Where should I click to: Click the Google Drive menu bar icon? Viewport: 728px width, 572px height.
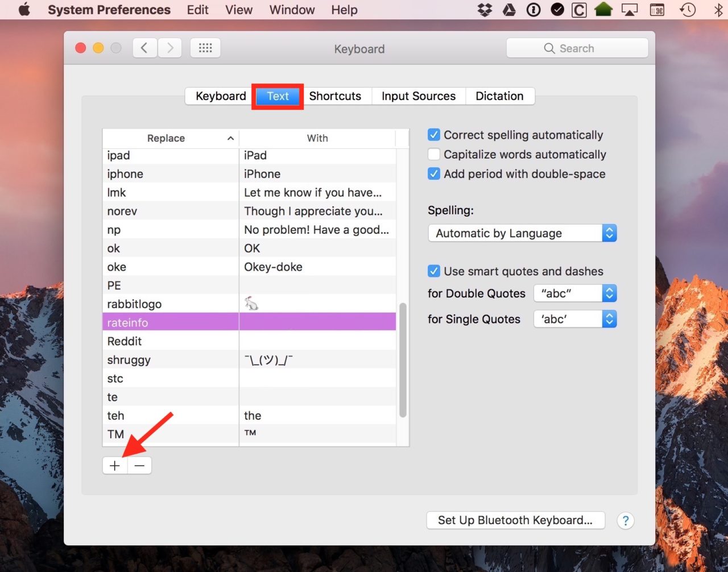509,10
